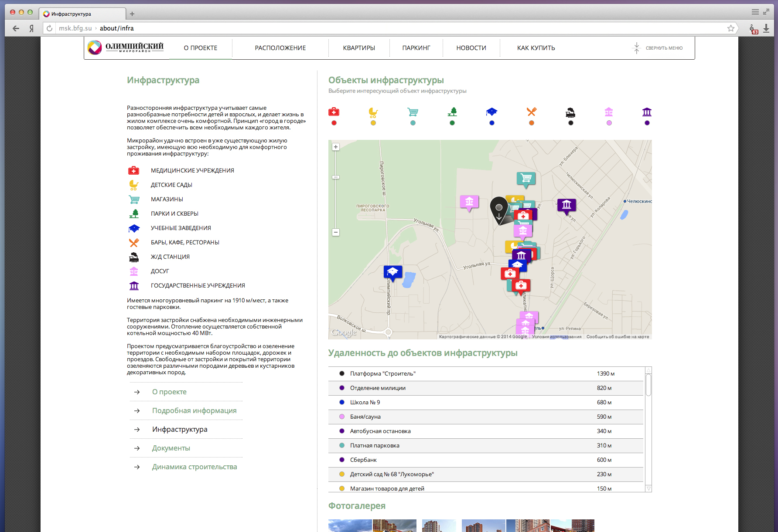Image resolution: width=778 pixels, height=532 pixels.
Task: Select the bars and restaurants filter icon
Action: [x=531, y=112]
